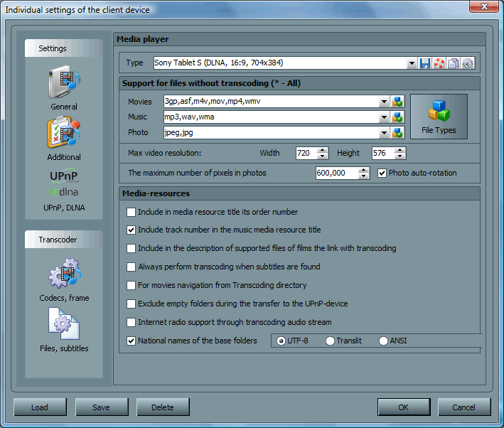Expand the media player Type dropdown
This screenshot has width=504, height=428.
click(x=412, y=63)
